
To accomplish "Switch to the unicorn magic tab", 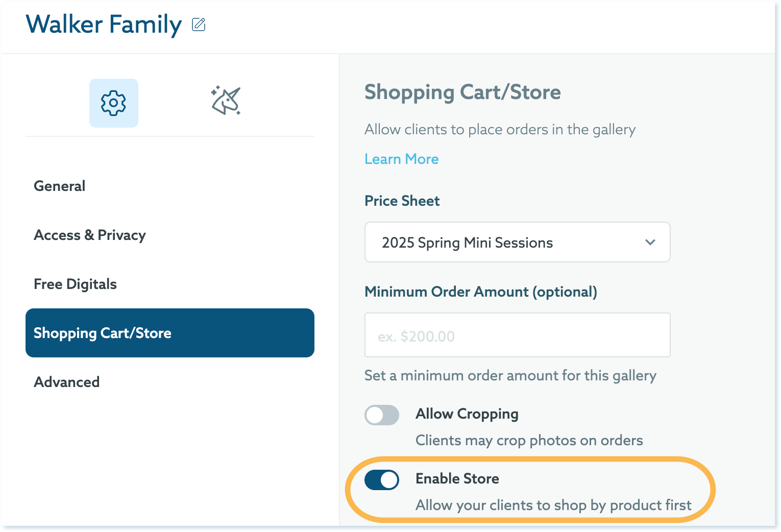I will coord(226,101).
